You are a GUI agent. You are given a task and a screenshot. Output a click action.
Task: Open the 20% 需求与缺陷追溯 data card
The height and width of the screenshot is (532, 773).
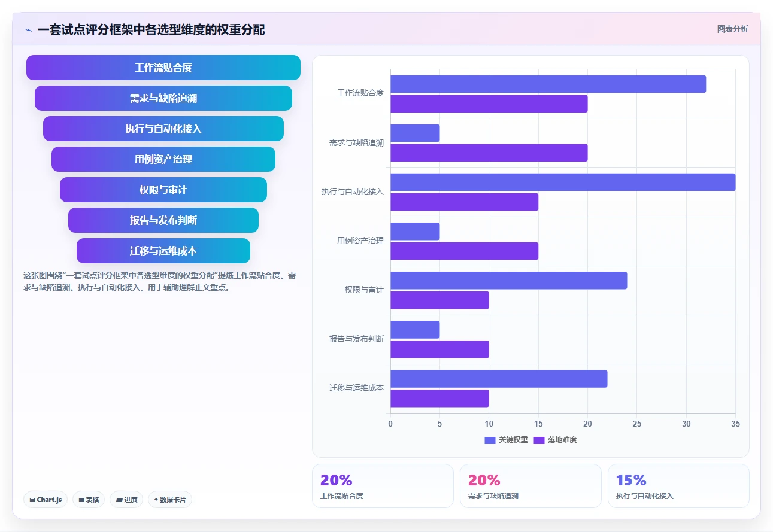pyautogui.click(x=531, y=486)
